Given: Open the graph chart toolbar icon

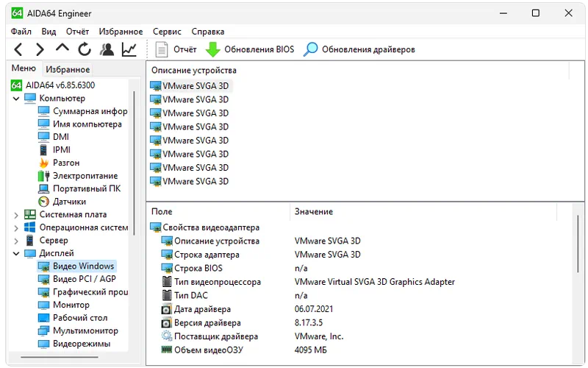Looking at the screenshot, I should tap(129, 49).
